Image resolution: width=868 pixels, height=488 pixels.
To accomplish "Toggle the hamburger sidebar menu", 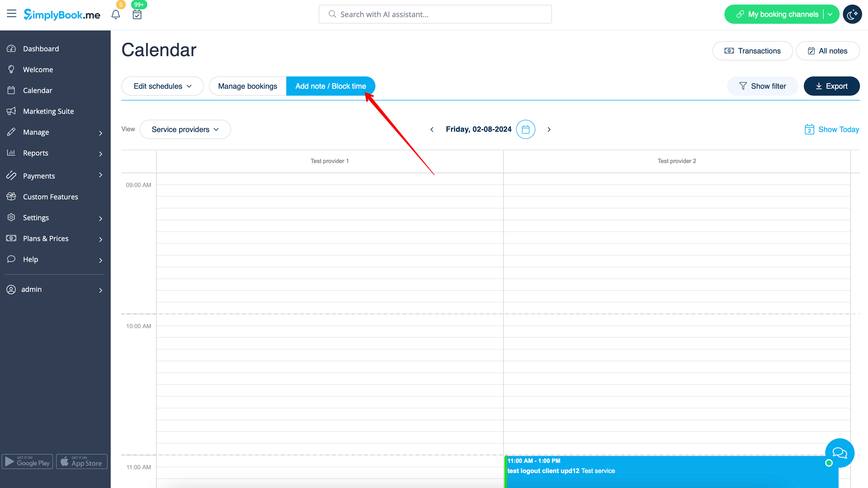I will click(11, 14).
